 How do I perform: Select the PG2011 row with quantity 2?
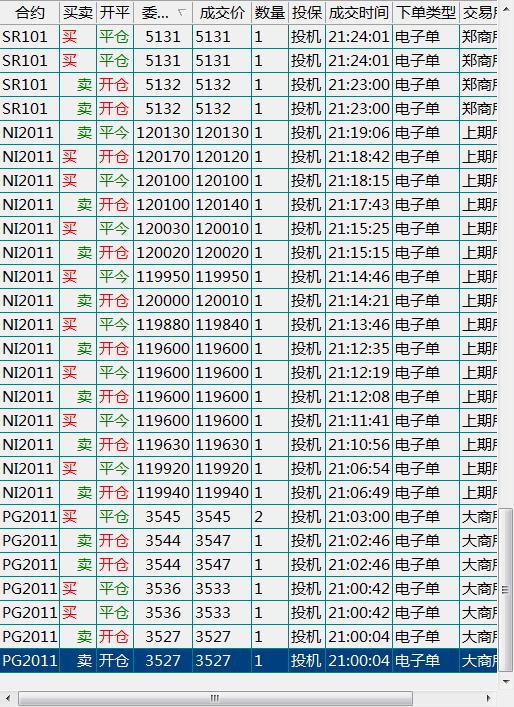pyautogui.click(x=248, y=516)
